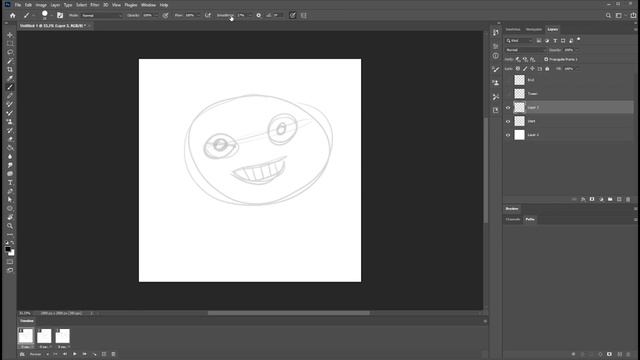The image size is (640, 360).
Task: Hide the start layer's eye icon
Action: pos(508,121)
